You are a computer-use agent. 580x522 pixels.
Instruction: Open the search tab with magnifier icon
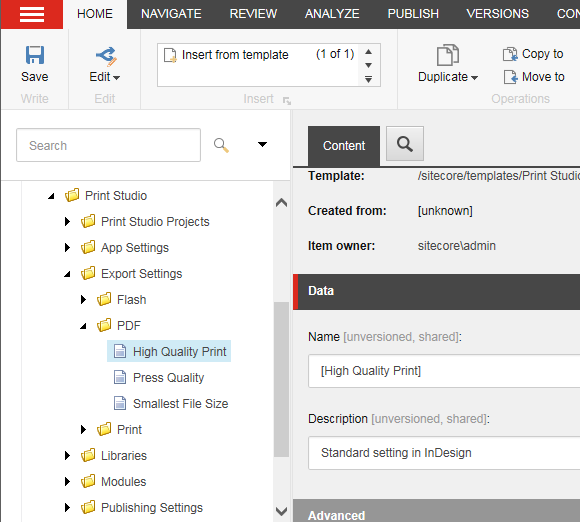coord(405,144)
